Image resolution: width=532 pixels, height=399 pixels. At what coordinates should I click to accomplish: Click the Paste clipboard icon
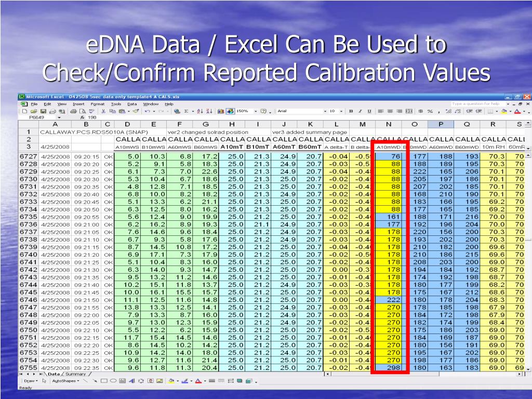coord(122,111)
